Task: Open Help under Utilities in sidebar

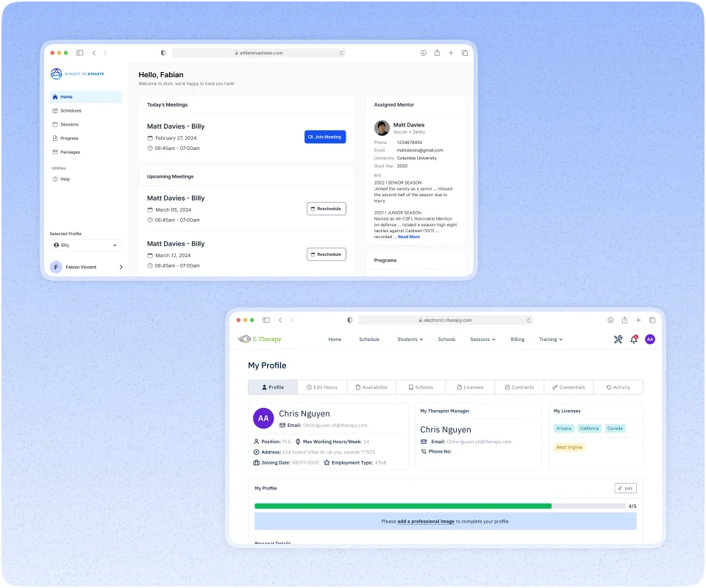Action: click(x=61, y=179)
